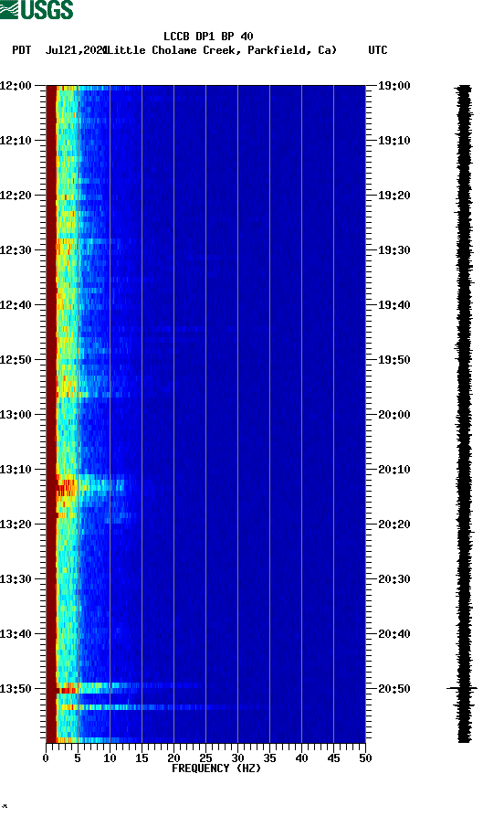Click the 19:50 UTC time label
The image size is (504, 816).
394,360
